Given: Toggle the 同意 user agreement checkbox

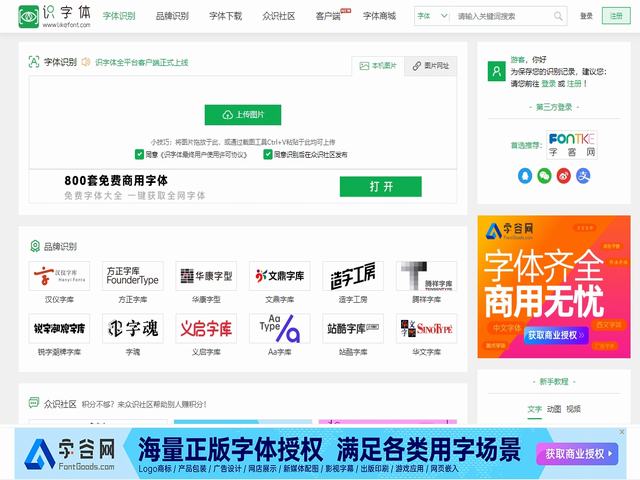Looking at the screenshot, I should [139, 154].
